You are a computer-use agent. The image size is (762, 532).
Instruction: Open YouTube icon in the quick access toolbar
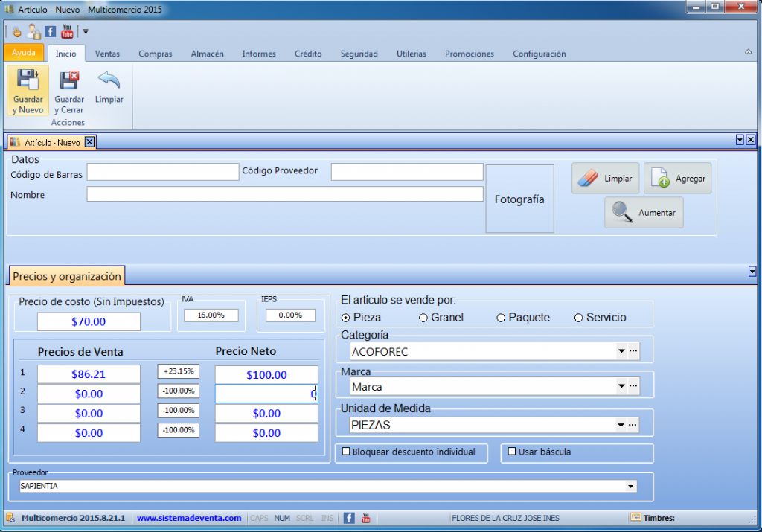67,31
